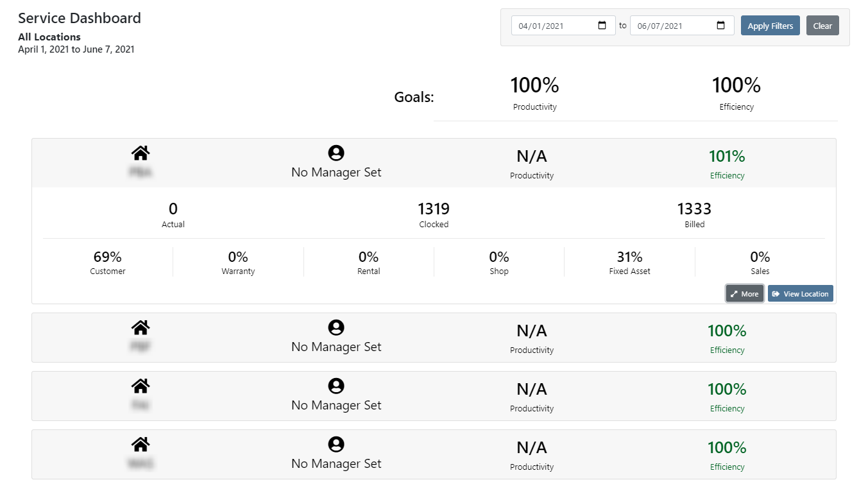Expand details with the More button
The width and height of the screenshot is (868, 482).
tap(745, 293)
